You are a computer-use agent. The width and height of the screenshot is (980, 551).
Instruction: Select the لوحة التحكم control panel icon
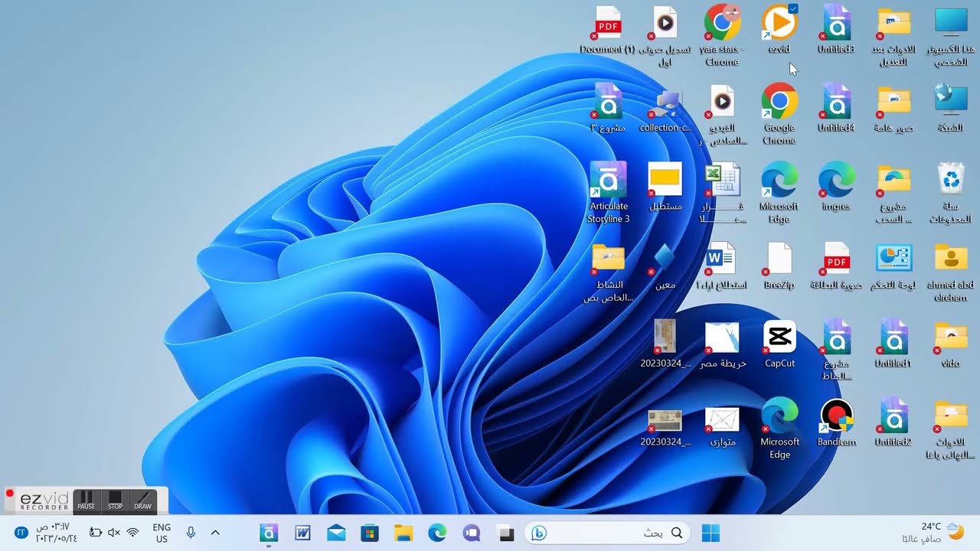[x=893, y=266]
